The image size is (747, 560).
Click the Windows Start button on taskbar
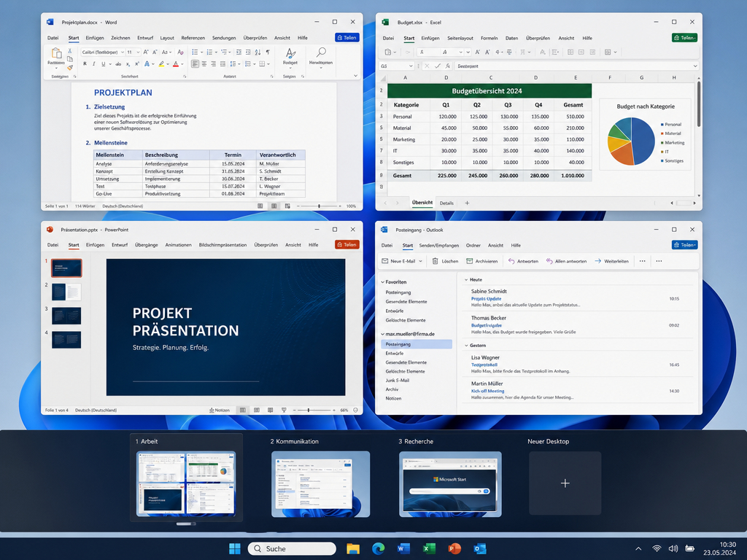point(235,548)
